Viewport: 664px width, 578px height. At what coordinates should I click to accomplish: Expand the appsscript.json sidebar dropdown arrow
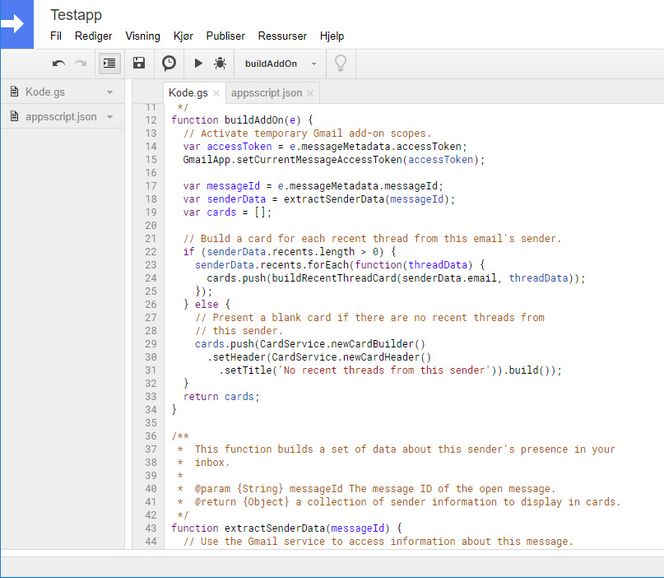click(110, 117)
